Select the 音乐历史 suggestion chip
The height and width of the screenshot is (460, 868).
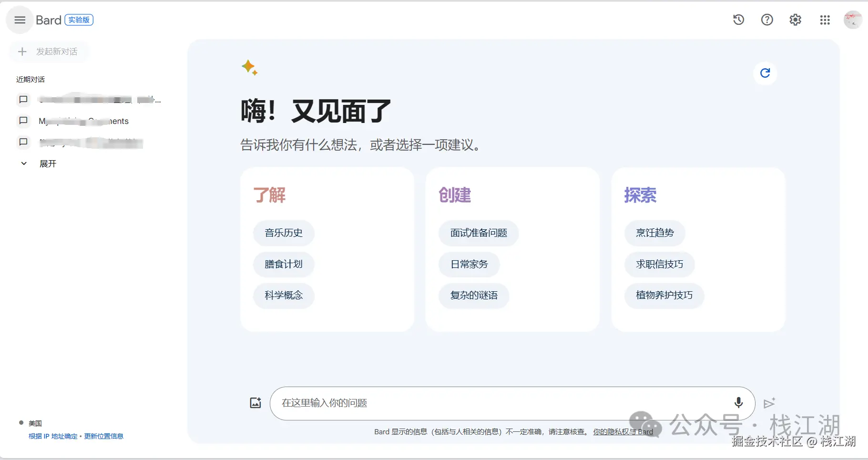click(x=284, y=233)
